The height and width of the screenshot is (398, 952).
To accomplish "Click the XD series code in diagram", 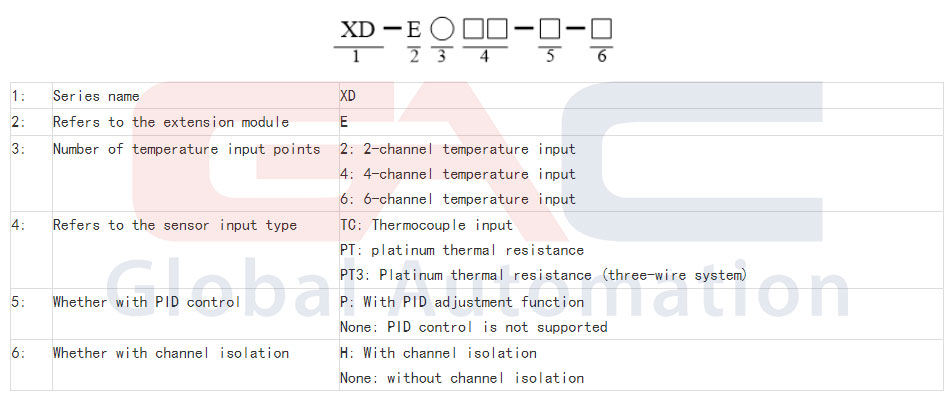I will [359, 29].
